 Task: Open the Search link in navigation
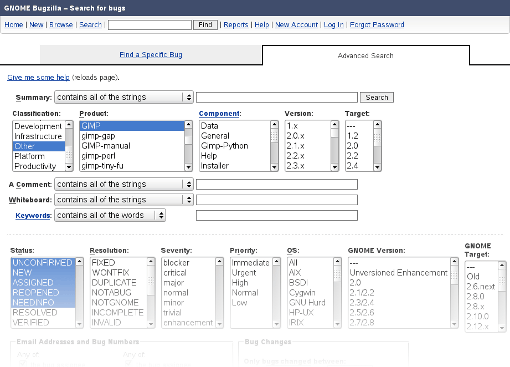click(x=90, y=25)
